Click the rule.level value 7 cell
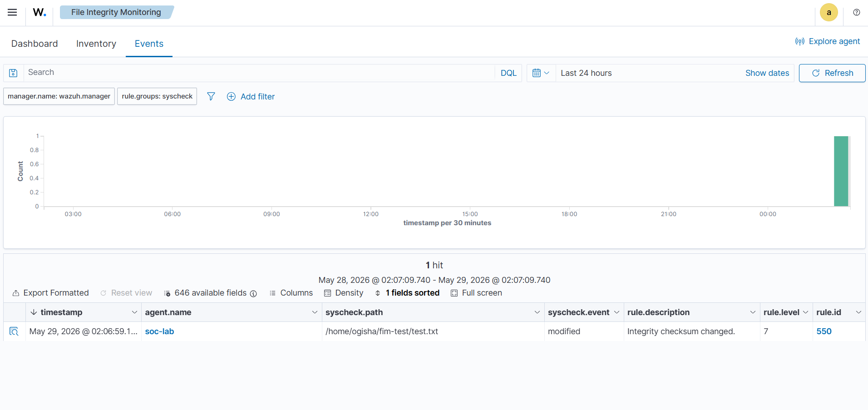 (786, 331)
